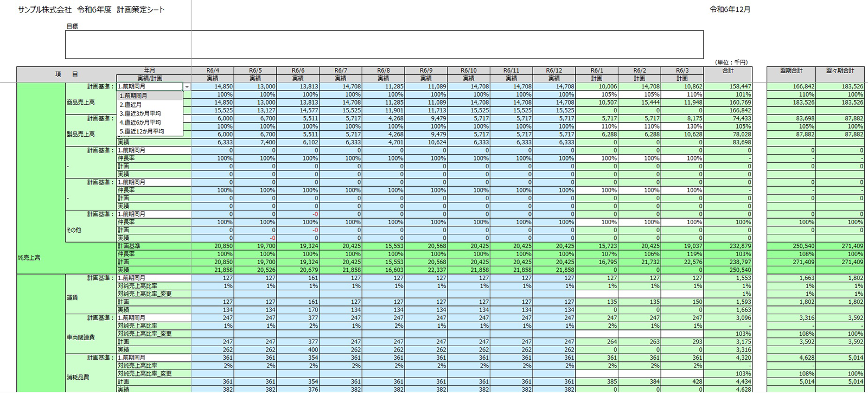Click the R6/1 column header

click(596, 71)
